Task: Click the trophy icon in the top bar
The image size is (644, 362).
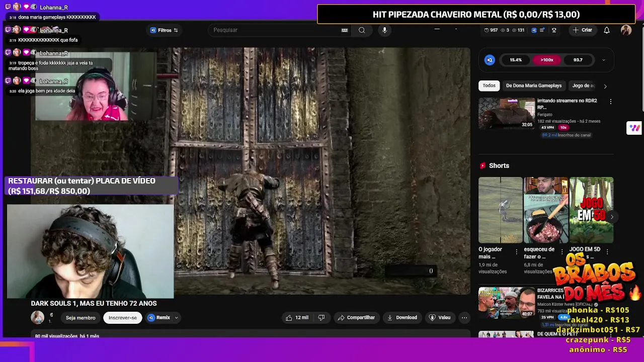Action: 554,30
